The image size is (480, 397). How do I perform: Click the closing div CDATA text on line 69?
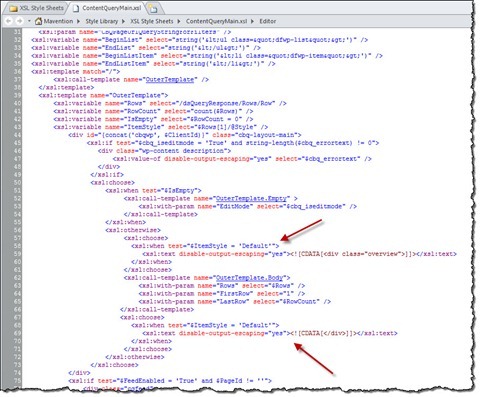pyautogui.click(x=324, y=333)
